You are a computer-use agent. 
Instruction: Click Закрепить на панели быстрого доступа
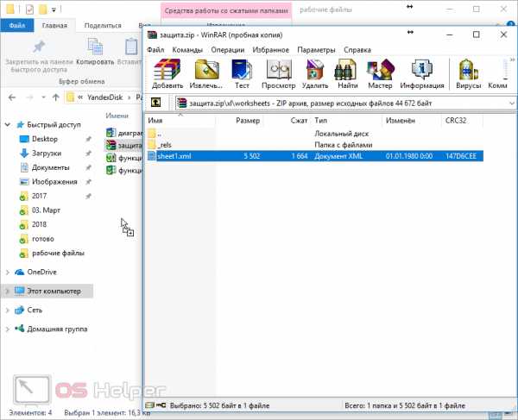[x=39, y=57]
